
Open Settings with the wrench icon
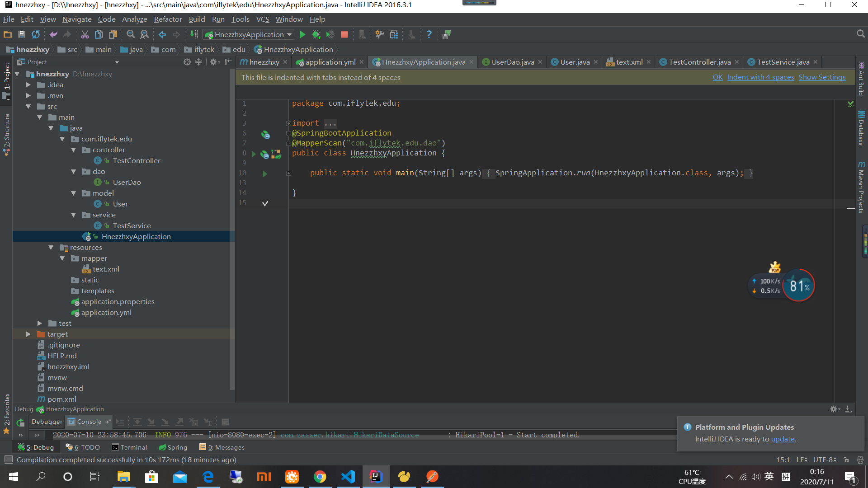point(380,34)
